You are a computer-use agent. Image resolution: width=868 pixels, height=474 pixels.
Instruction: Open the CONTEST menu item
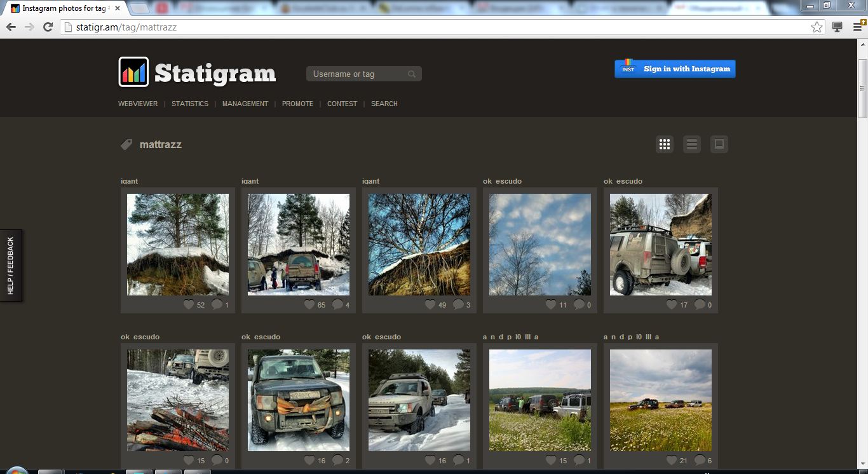tap(342, 104)
